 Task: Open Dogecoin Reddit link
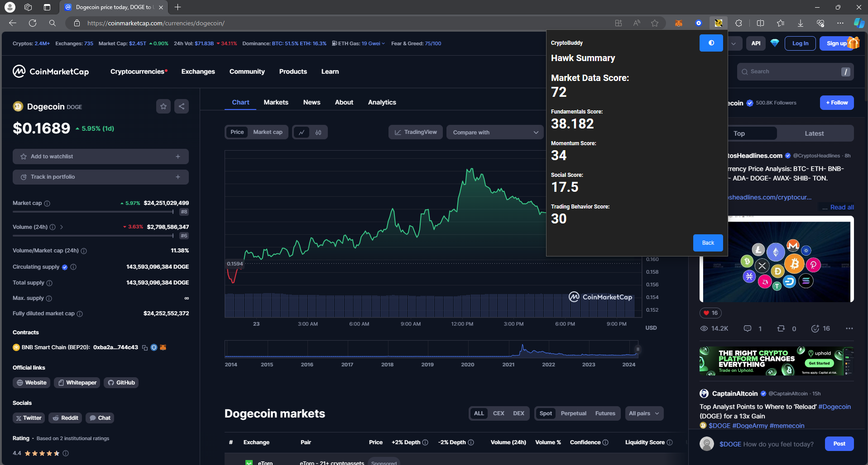[x=65, y=418]
